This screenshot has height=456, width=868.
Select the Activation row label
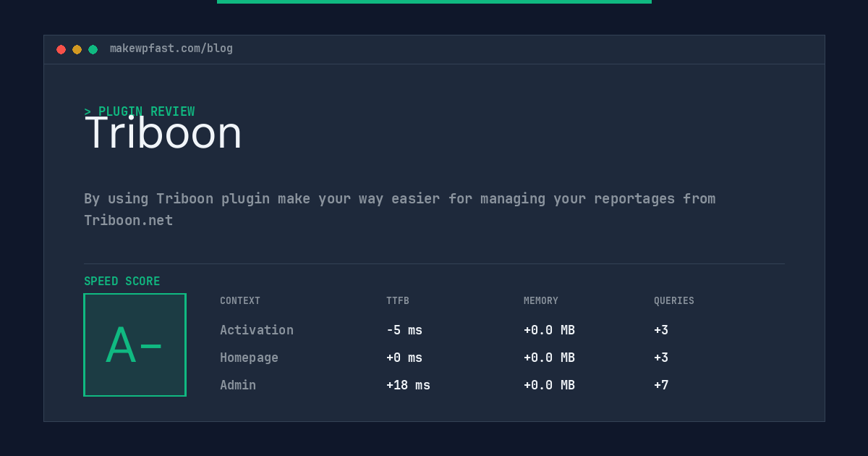[257, 330]
